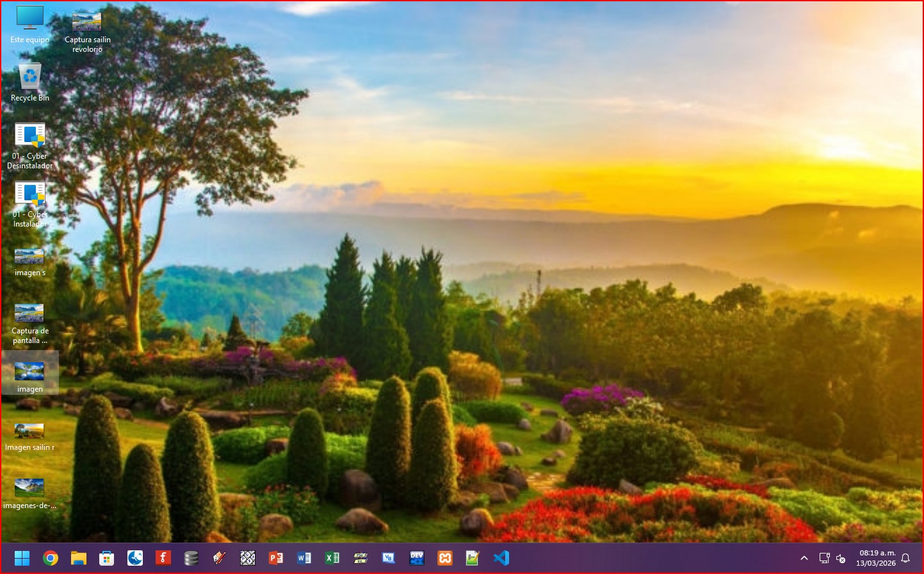
Task: Launch PowerPoint from the taskbar
Action: coord(276,558)
